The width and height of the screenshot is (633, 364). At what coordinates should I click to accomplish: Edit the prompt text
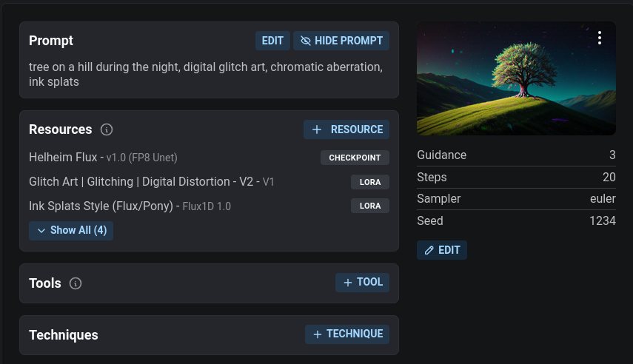coord(272,41)
